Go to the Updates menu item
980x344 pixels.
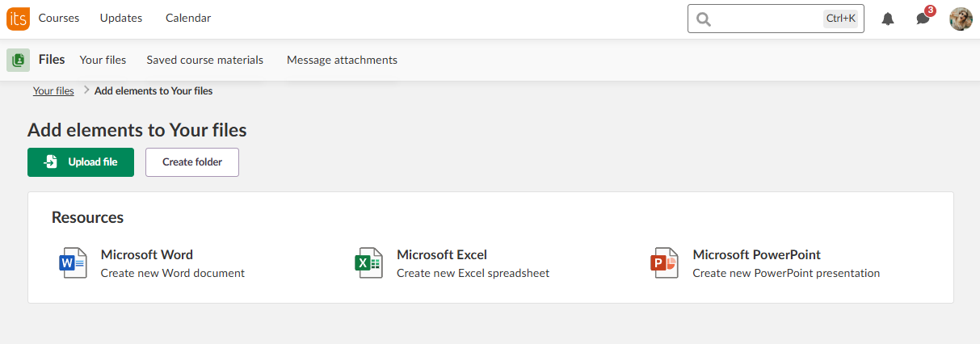[x=121, y=18]
